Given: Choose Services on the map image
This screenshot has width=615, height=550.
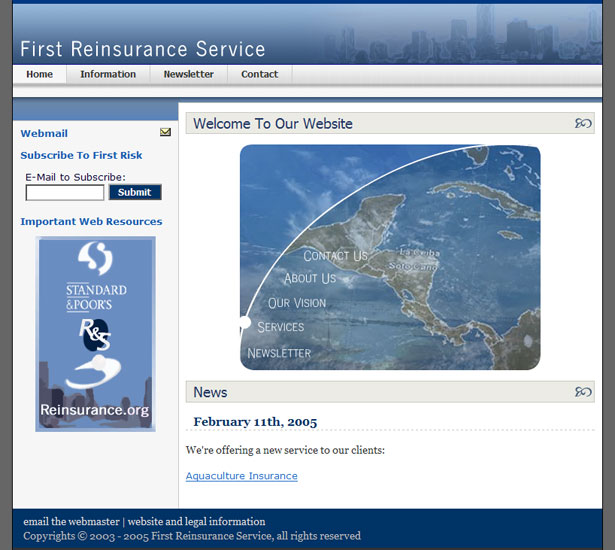Looking at the screenshot, I should 281,327.
